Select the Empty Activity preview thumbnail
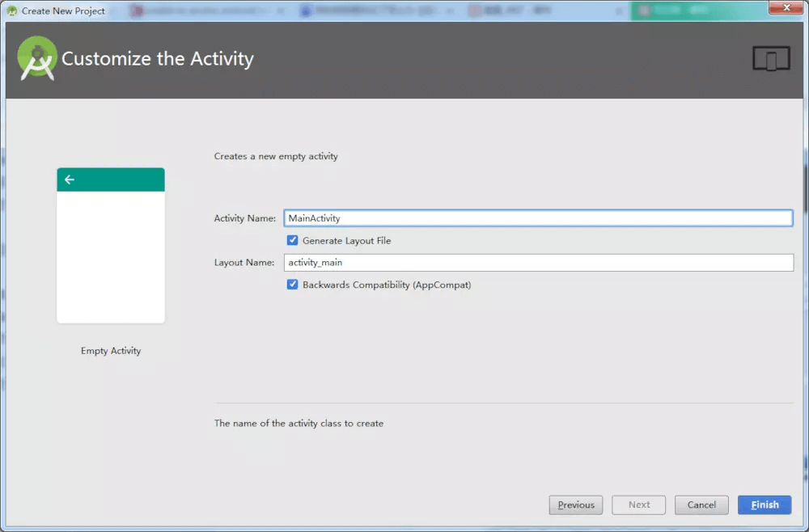The height and width of the screenshot is (532, 809). pos(111,245)
